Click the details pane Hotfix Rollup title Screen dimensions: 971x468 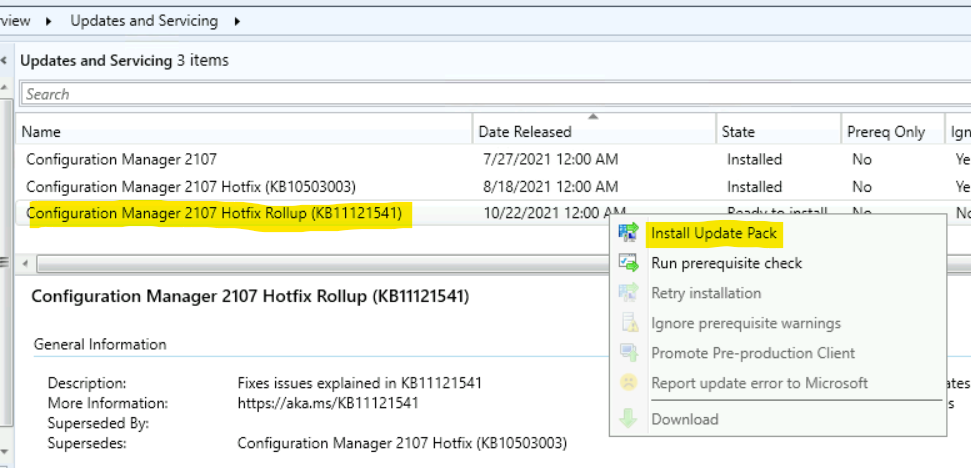pyautogui.click(x=250, y=296)
